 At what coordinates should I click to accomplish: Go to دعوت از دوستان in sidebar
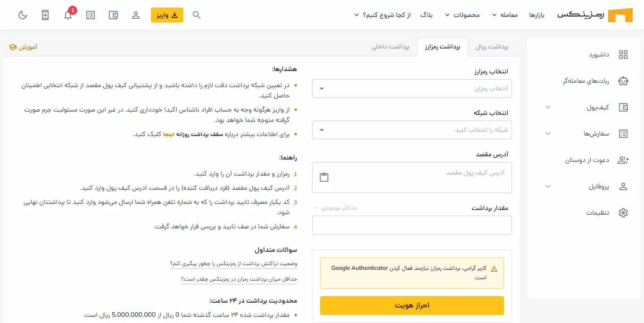click(587, 160)
